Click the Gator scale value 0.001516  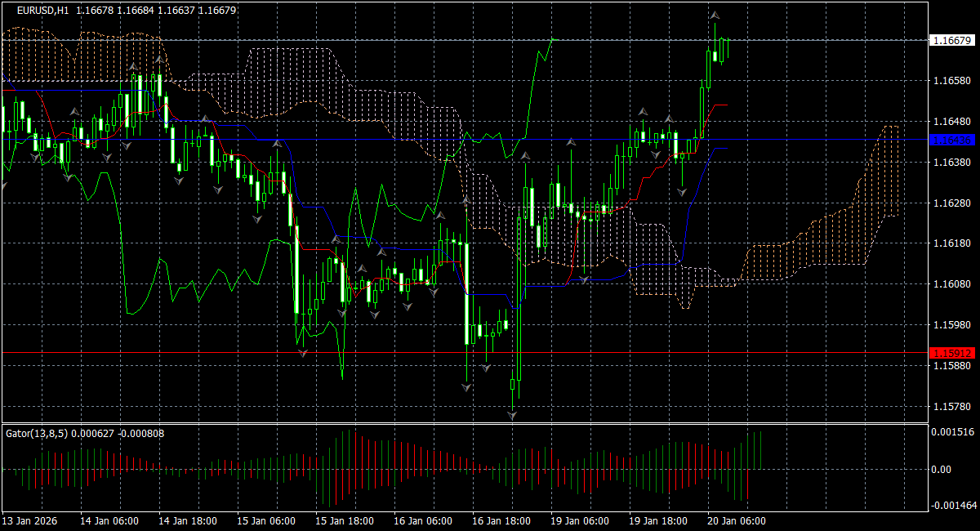tap(953, 431)
